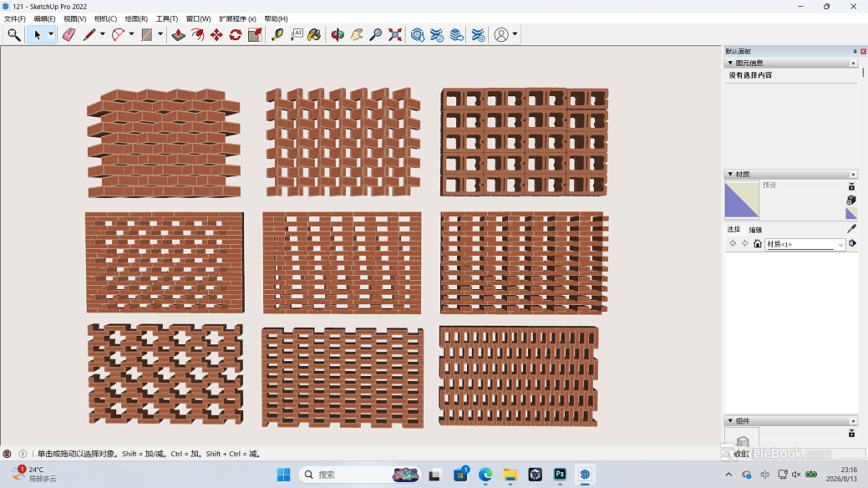Viewport: 868px width, 488px height.
Task: Activate the Rotate tool
Action: tap(236, 35)
